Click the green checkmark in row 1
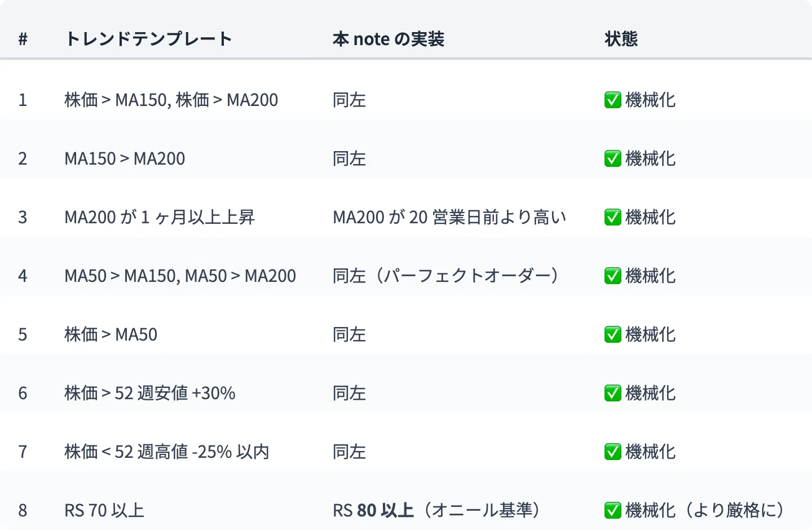Image resolution: width=812 pixels, height=530 pixels. (612, 100)
